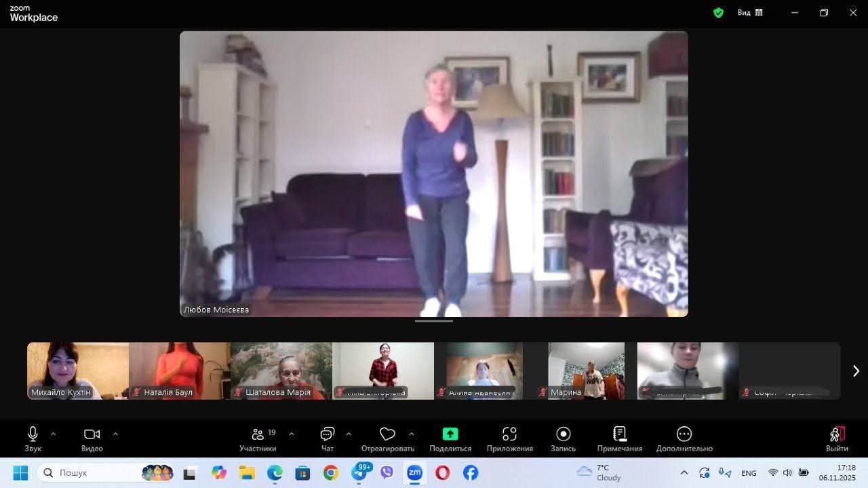Open the Chat panel
Screen dimensions: 868x488
tap(328, 434)
